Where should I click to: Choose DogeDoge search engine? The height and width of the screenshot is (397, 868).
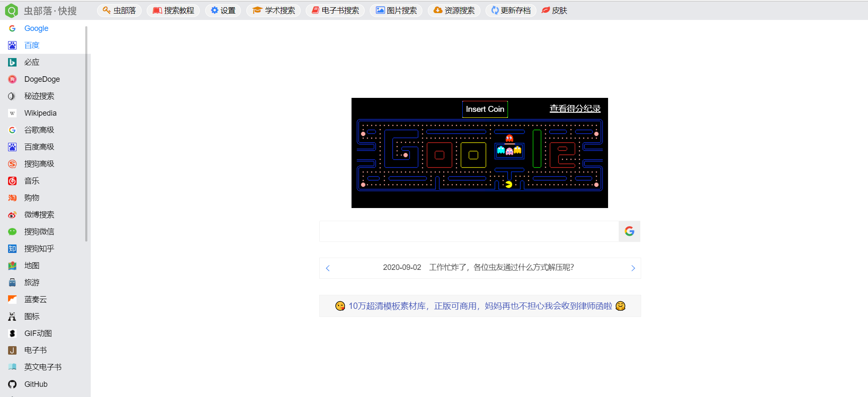(x=42, y=79)
